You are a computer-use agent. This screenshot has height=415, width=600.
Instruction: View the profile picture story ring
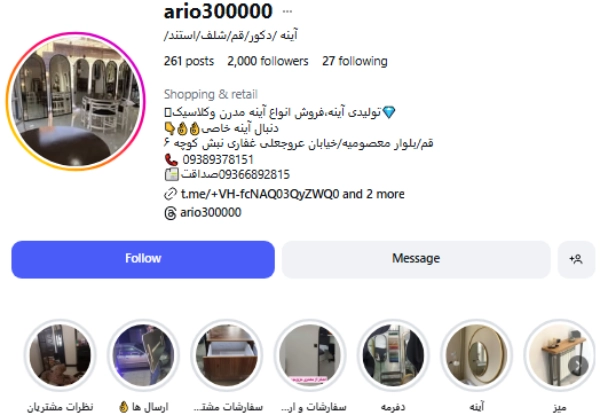pos(76,101)
